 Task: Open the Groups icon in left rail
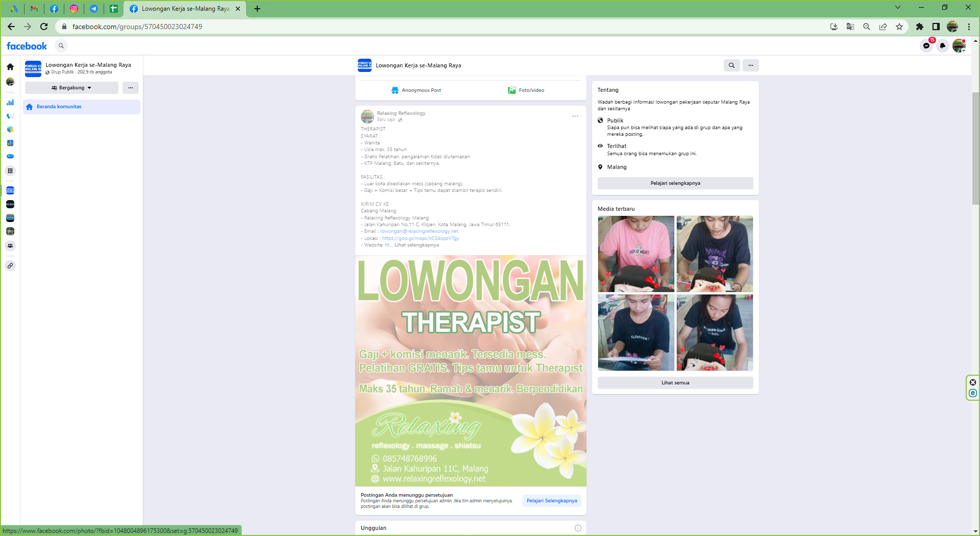click(10, 246)
